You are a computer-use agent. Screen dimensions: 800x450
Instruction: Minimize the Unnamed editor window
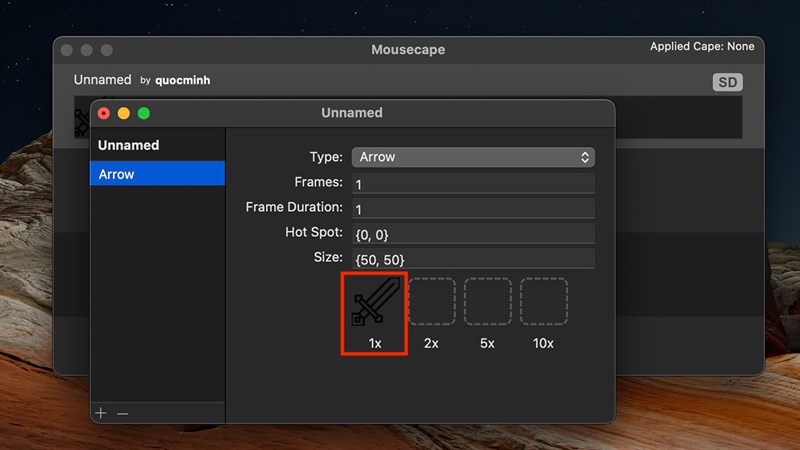click(x=124, y=113)
